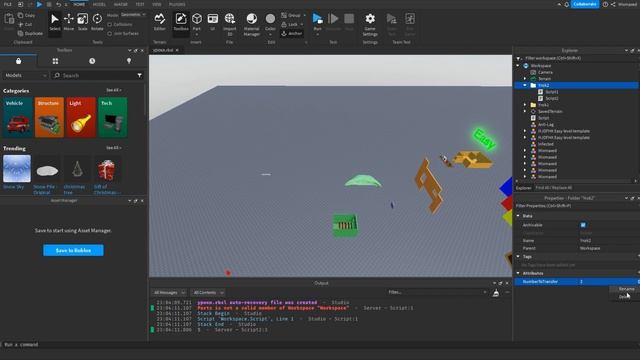Open Toolbox Recent clock tab
The width and height of the screenshot is (640, 360).
coord(92,61)
